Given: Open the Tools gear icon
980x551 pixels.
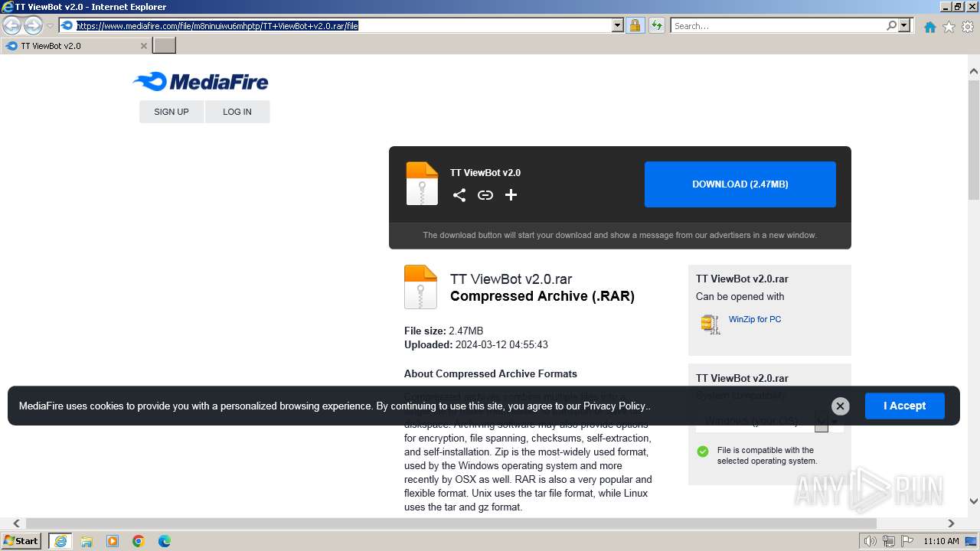Looking at the screenshot, I should [968, 27].
